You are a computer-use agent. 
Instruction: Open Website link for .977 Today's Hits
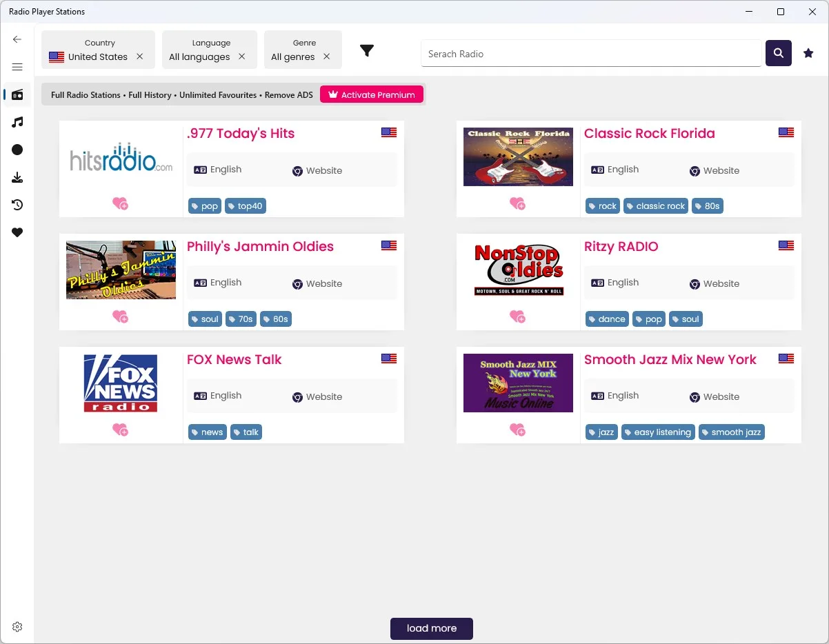(x=317, y=171)
